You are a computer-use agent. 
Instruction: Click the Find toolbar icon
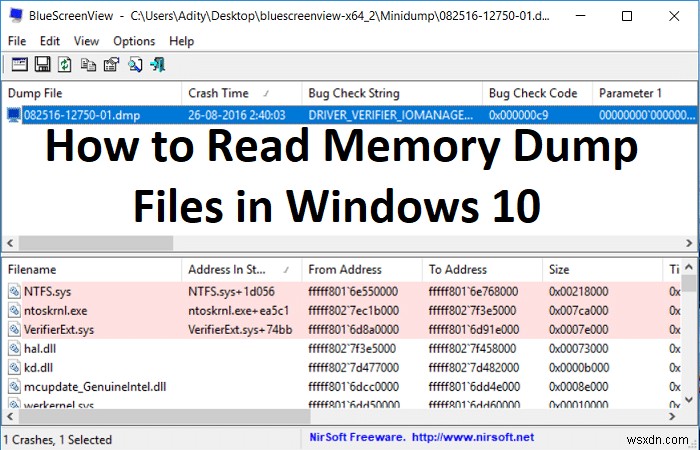pos(135,65)
